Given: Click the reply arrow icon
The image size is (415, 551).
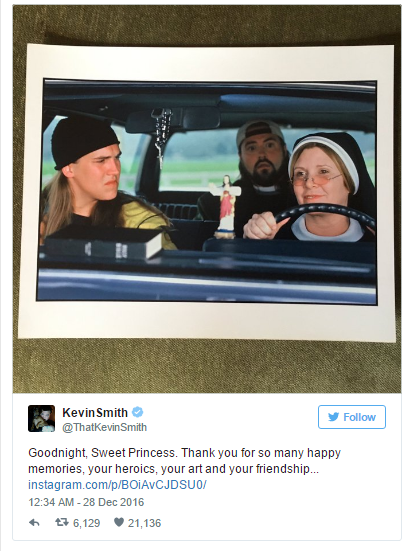Looking at the screenshot, I should point(34,523).
